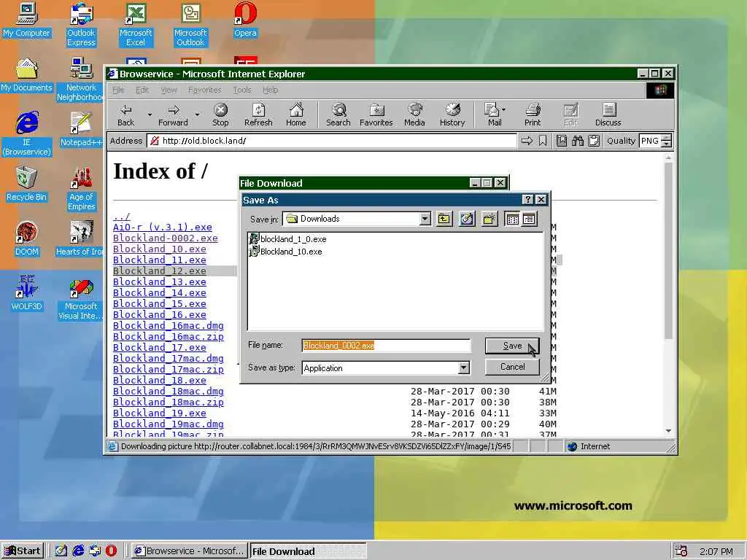Open the View menu
Viewport: 747px width, 560px height.
pyautogui.click(x=169, y=90)
